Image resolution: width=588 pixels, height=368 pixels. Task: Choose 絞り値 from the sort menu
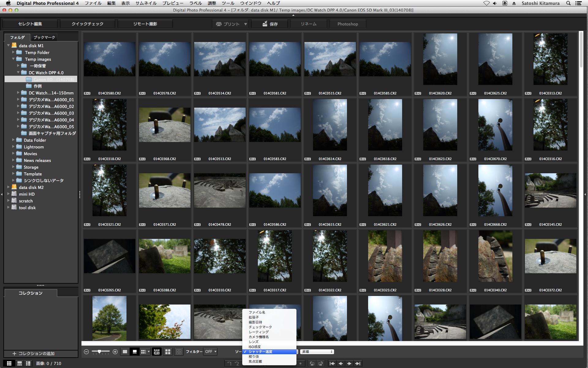[254, 357]
